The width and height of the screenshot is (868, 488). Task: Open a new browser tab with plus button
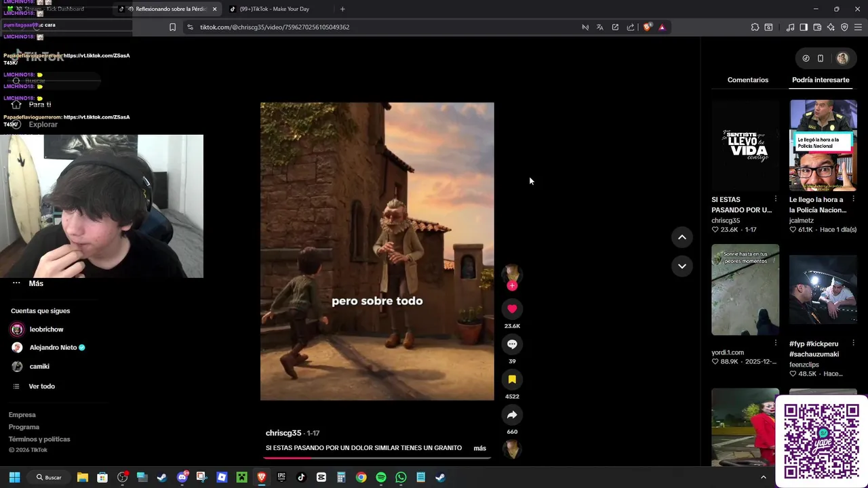(342, 9)
